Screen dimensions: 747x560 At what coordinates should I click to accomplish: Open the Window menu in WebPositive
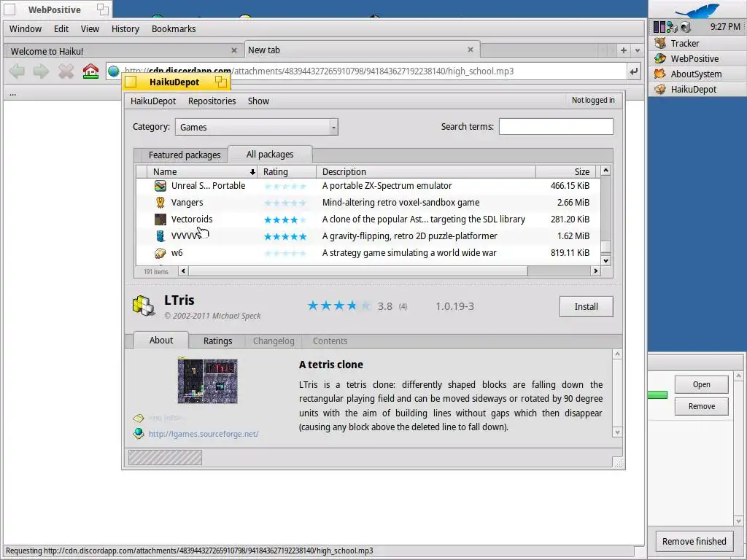(x=26, y=28)
